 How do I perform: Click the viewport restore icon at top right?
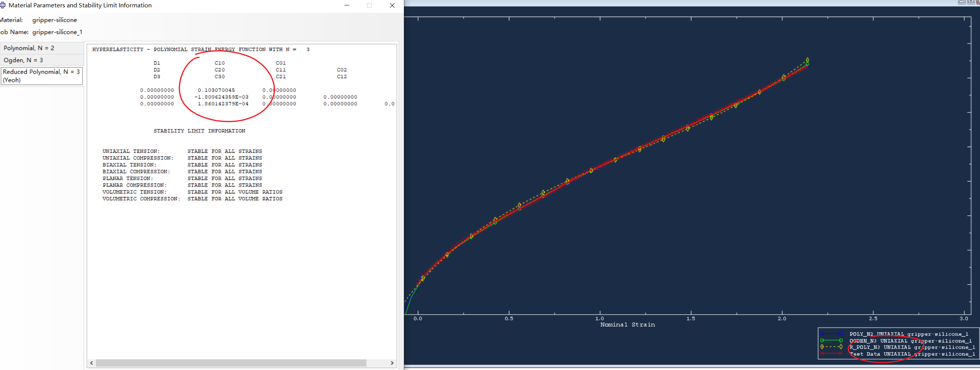coord(971,2)
